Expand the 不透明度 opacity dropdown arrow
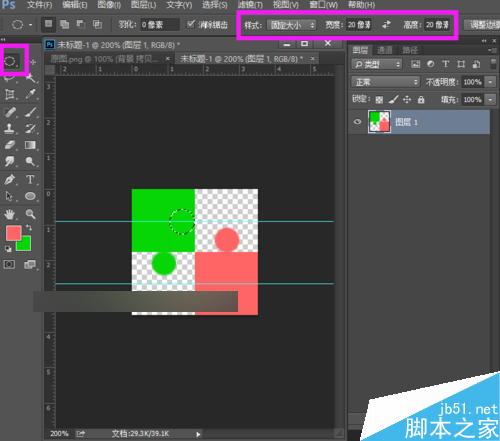The height and width of the screenshot is (441, 500). [490, 82]
